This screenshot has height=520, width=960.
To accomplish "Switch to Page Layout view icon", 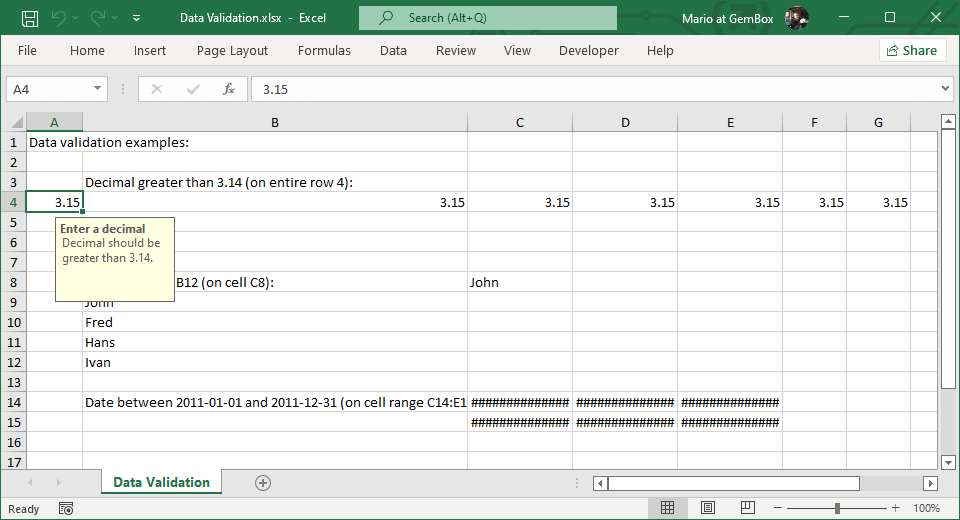I will (707, 508).
